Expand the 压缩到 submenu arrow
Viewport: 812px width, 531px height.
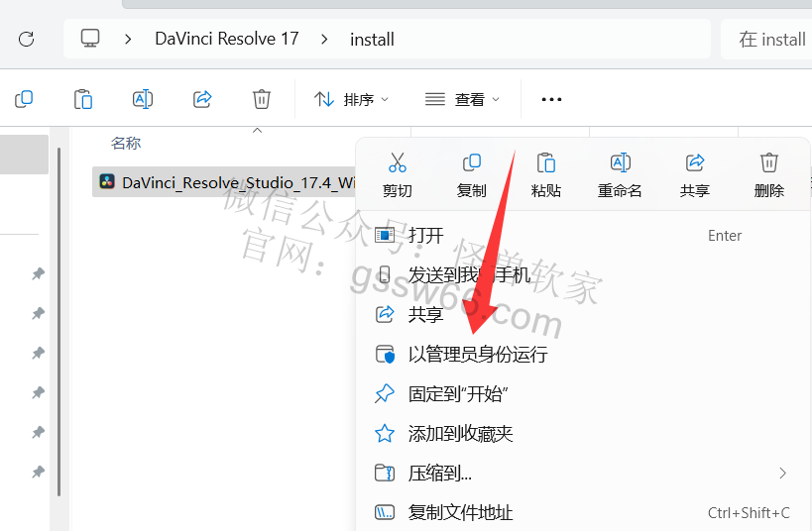(782, 473)
